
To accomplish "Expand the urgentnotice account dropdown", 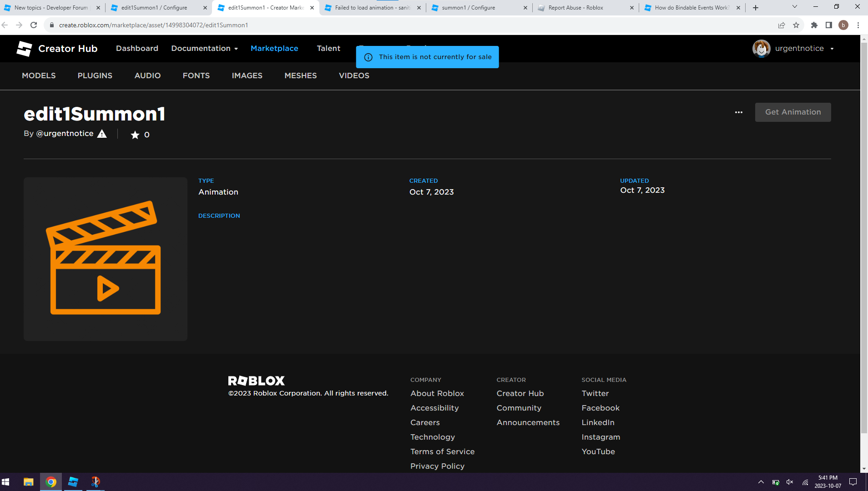I will (x=832, y=48).
